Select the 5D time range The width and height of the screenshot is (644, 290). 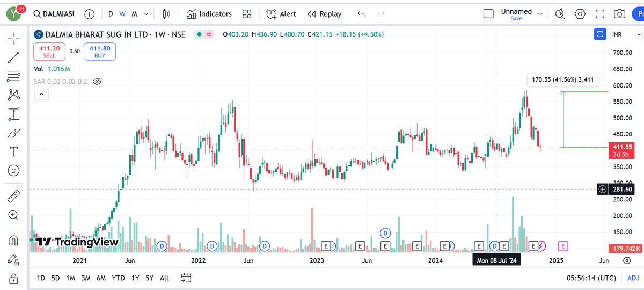(x=56, y=278)
